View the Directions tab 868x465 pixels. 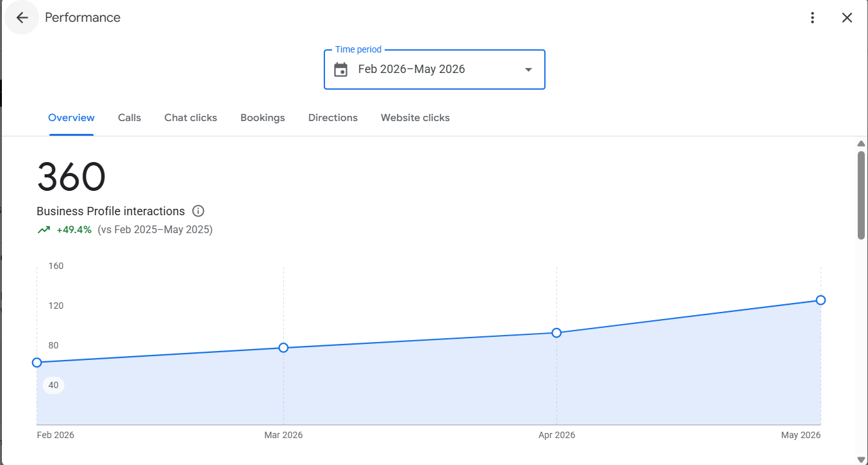click(x=333, y=118)
